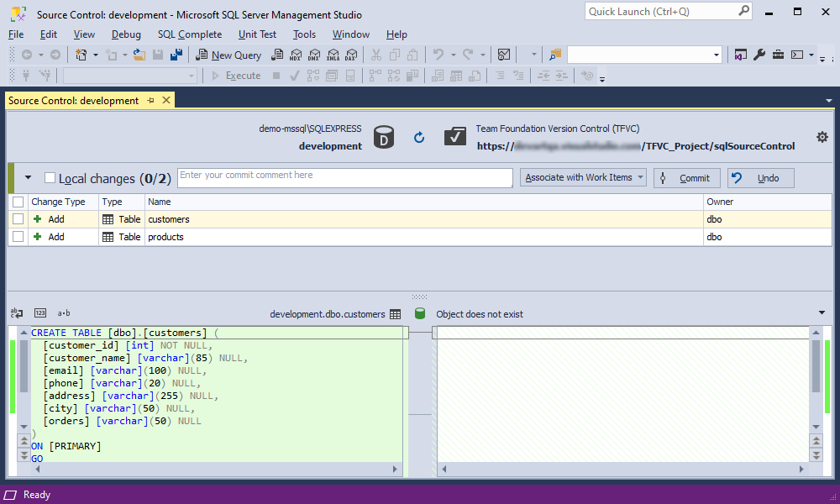
Task: Pin the Source Control tab
Action: coord(150,101)
